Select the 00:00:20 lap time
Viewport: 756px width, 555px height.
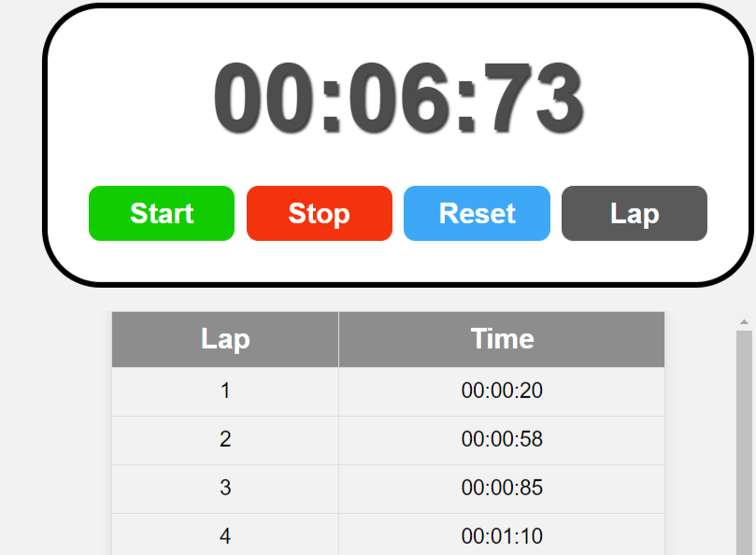click(502, 391)
